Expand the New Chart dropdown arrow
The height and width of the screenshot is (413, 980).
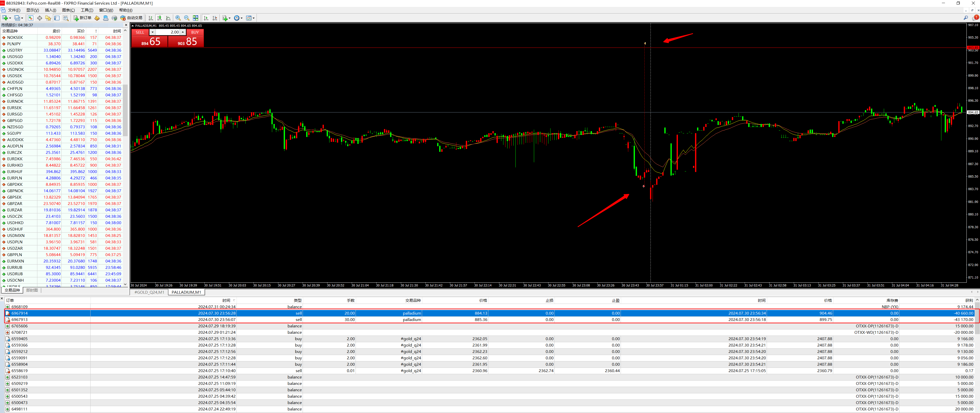(x=10, y=18)
